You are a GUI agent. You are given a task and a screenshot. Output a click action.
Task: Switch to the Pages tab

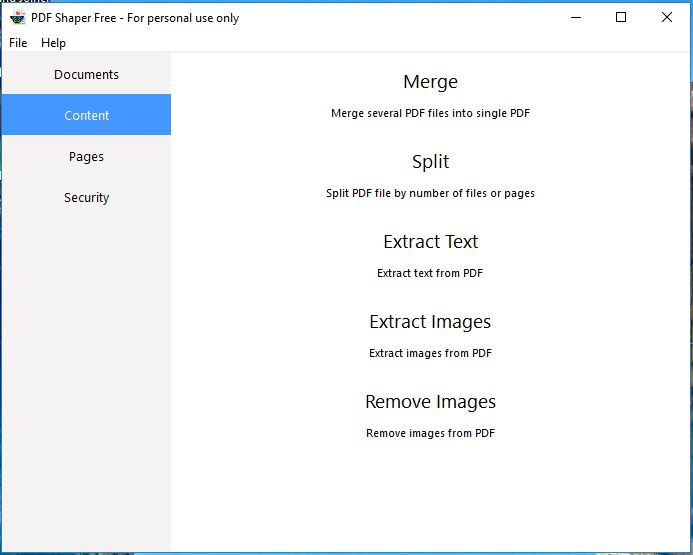tap(86, 156)
